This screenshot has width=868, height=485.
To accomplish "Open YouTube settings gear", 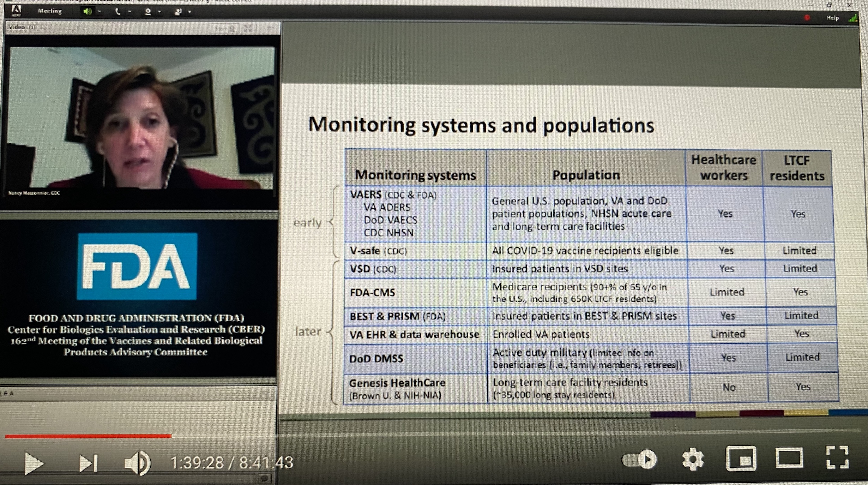I will click(693, 459).
